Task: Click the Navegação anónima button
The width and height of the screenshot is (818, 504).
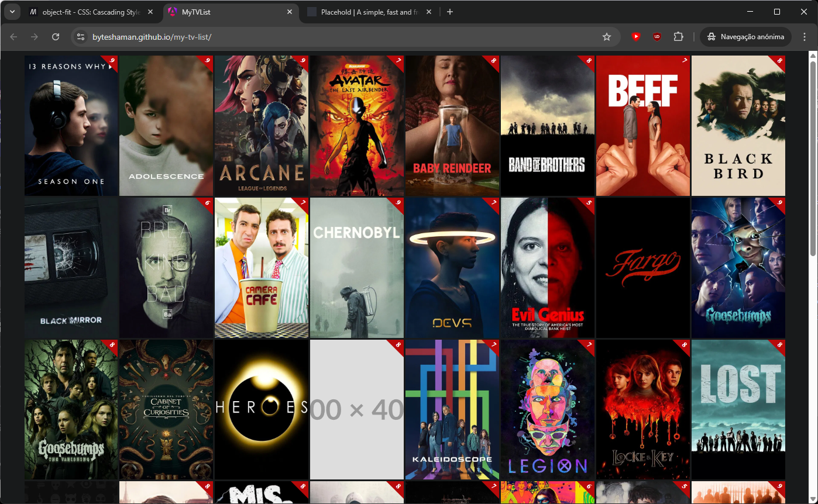Action: (x=746, y=37)
